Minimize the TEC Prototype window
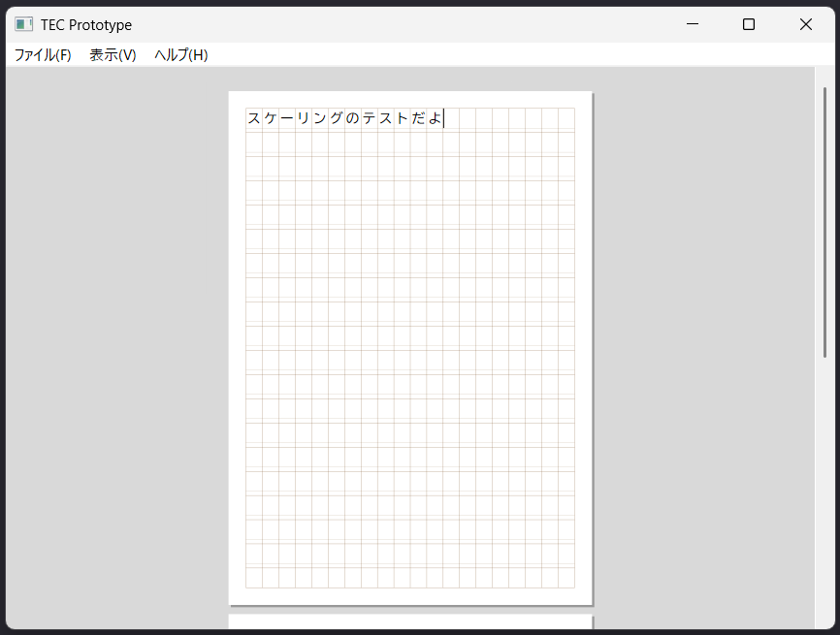This screenshot has width=840, height=635. click(x=693, y=24)
